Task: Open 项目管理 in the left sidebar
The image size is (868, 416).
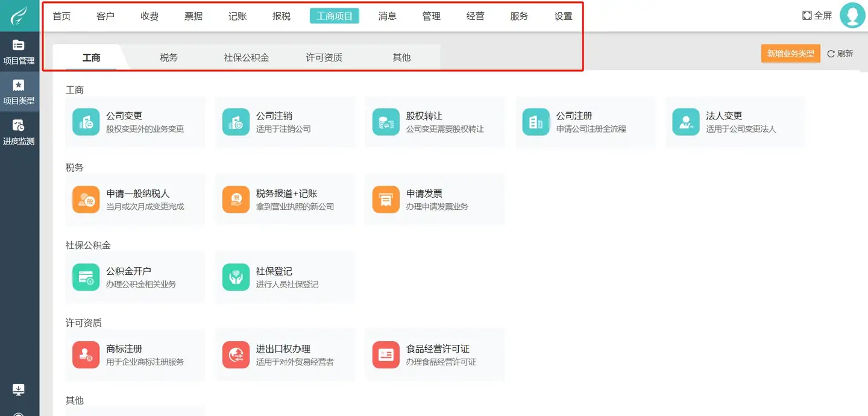Action: tap(19, 52)
